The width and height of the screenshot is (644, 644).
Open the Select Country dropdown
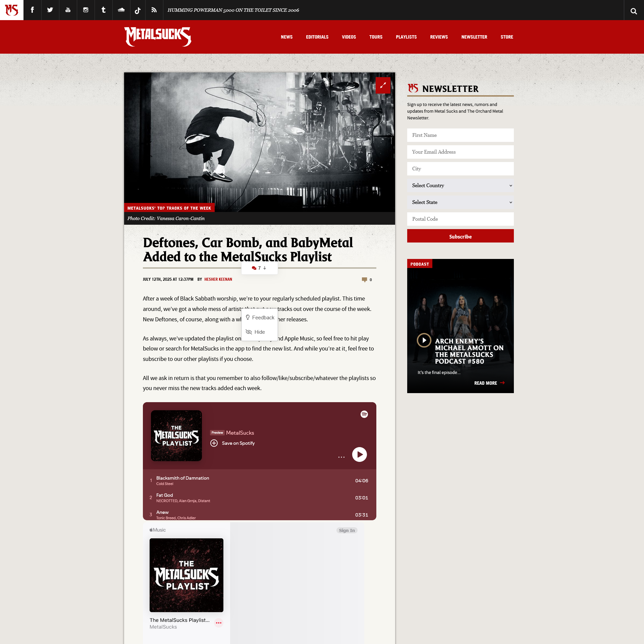click(460, 185)
